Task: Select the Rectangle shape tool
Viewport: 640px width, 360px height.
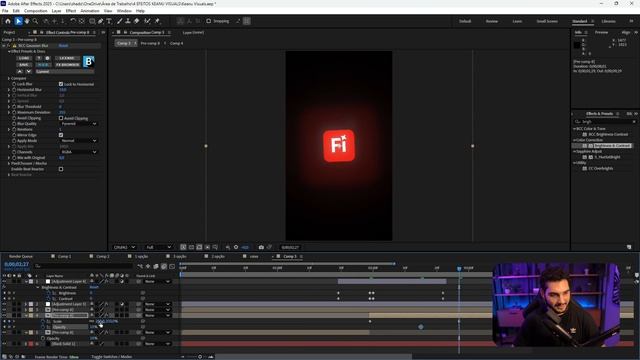Action: pos(92,21)
